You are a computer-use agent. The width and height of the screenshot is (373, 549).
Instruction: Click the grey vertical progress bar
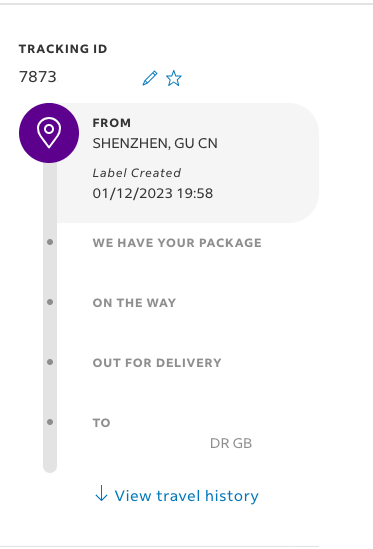click(50, 317)
